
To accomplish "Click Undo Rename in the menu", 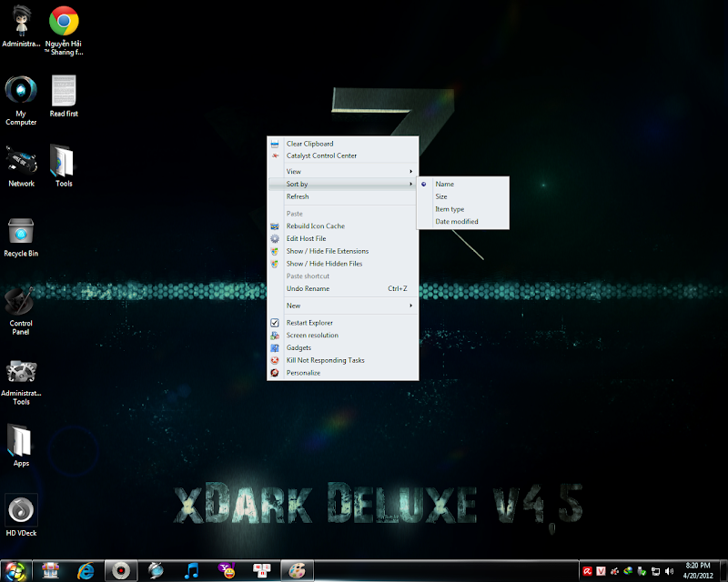I will click(342, 288).
